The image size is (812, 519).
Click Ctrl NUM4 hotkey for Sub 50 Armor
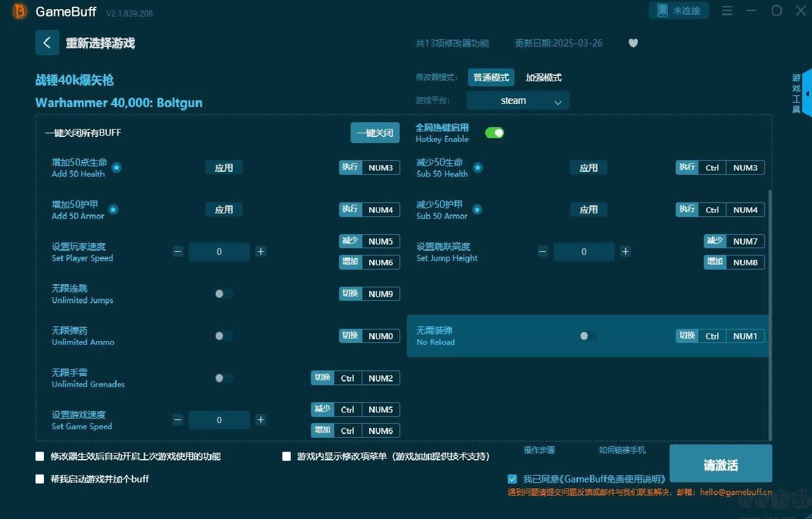point(720,210)
